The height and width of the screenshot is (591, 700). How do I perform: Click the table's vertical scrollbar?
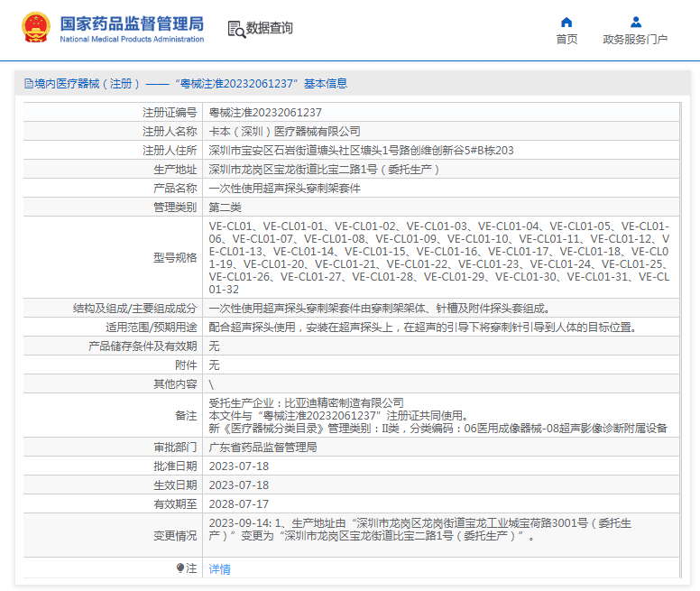(x=680, y=339)
